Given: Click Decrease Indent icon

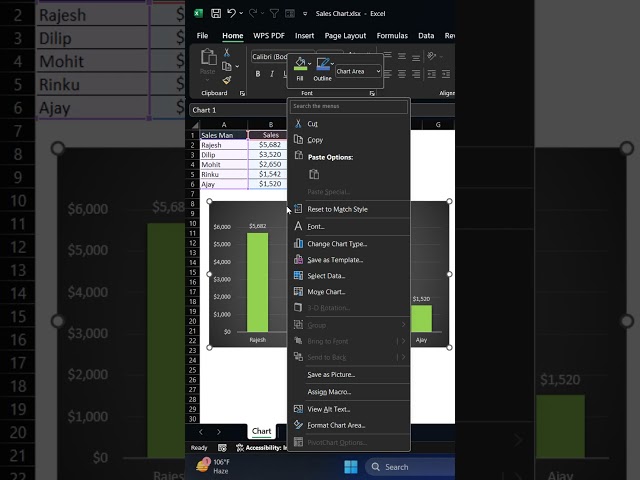Looking at the screenshot, I should (432, 74).
